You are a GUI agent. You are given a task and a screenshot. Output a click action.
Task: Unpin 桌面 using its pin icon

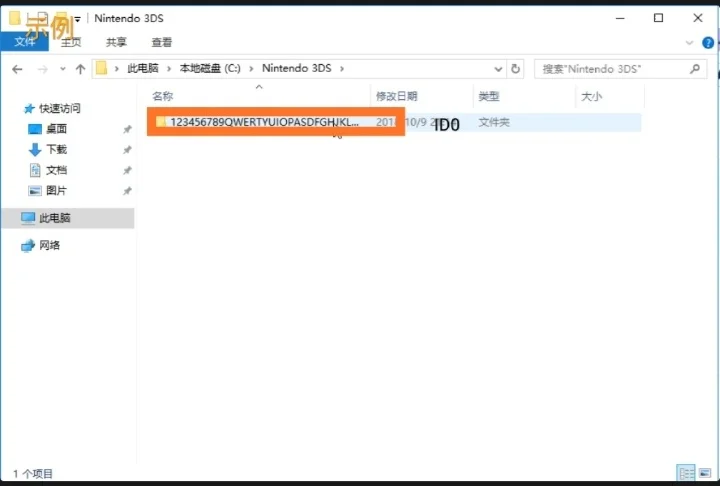coord(127,129)
